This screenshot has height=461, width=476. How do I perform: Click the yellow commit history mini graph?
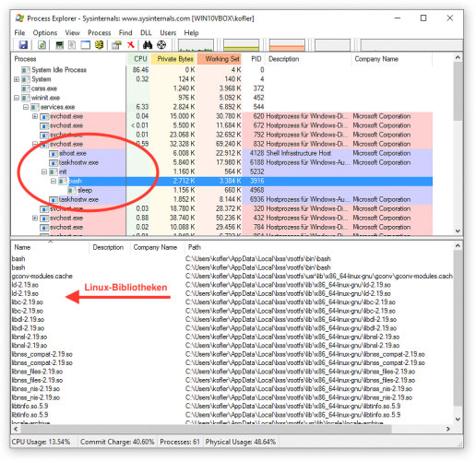click(242, 45)
